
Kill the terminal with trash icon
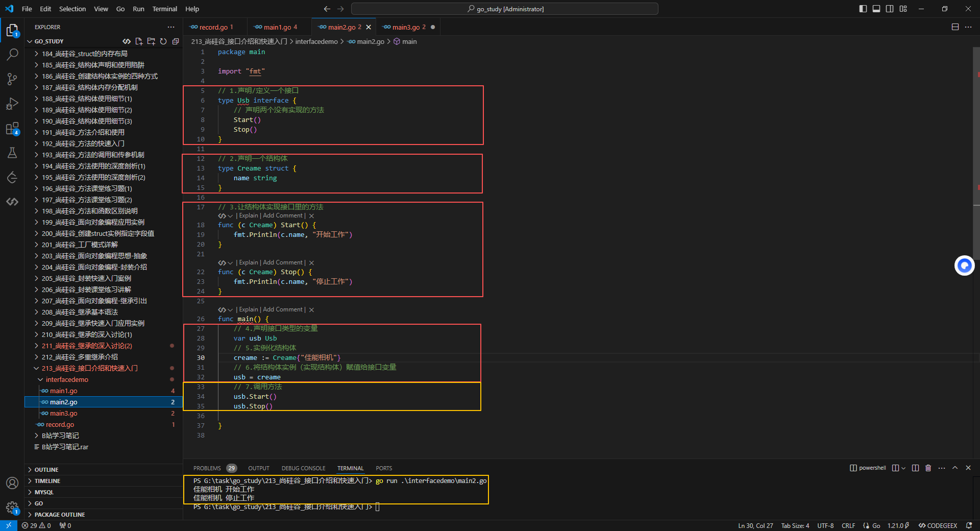[x=928, y=468]
